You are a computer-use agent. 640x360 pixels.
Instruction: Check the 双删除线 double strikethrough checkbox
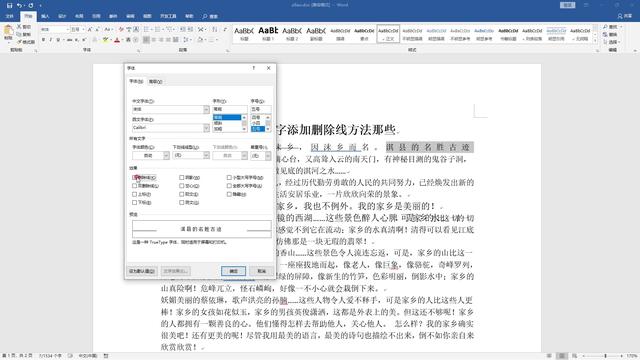pyautogui.click(x=135, y=186)
